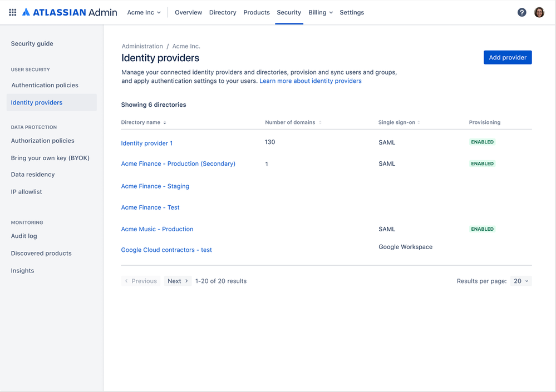Open the help question mark icon
The height and width of the screenshot is (392, 556).
tap(521, 12)
